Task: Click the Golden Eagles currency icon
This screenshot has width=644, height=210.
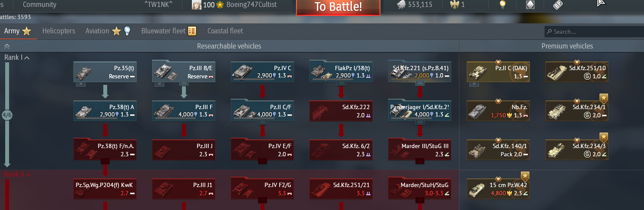Action: click(x=454, y=5)
